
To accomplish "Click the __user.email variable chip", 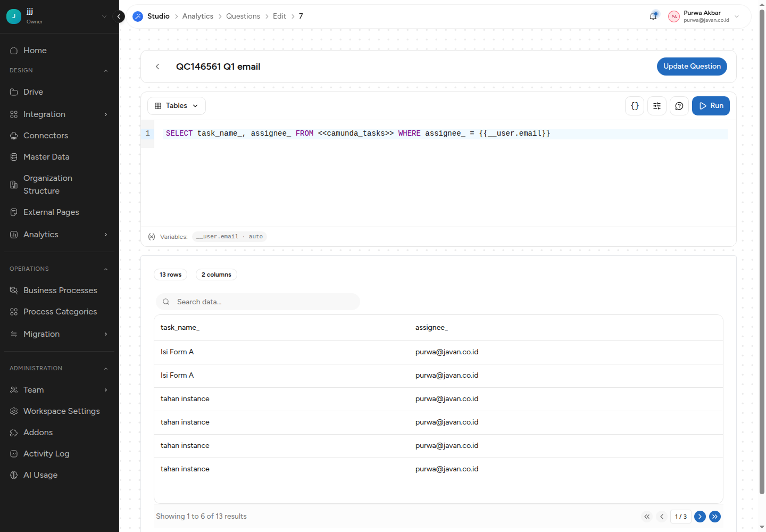I will (x=229, y=237).
